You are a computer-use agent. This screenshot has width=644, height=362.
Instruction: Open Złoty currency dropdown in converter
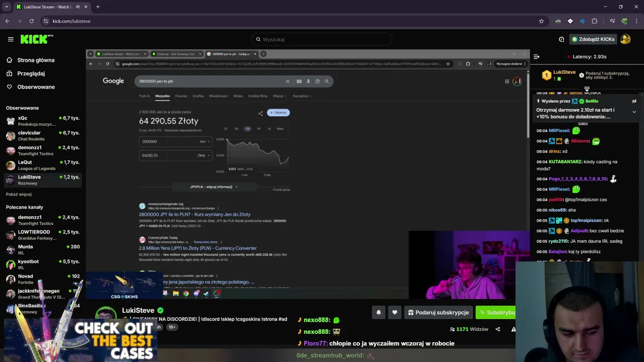[203, 155]
